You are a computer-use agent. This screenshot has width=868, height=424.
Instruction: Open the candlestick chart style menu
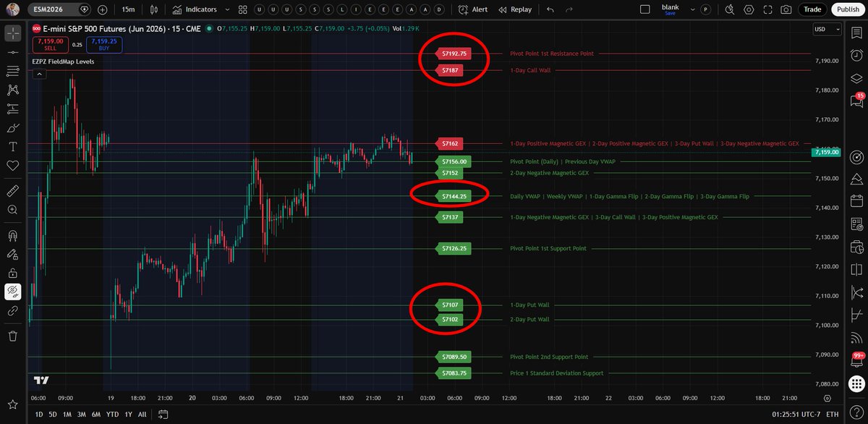[156, 9]
